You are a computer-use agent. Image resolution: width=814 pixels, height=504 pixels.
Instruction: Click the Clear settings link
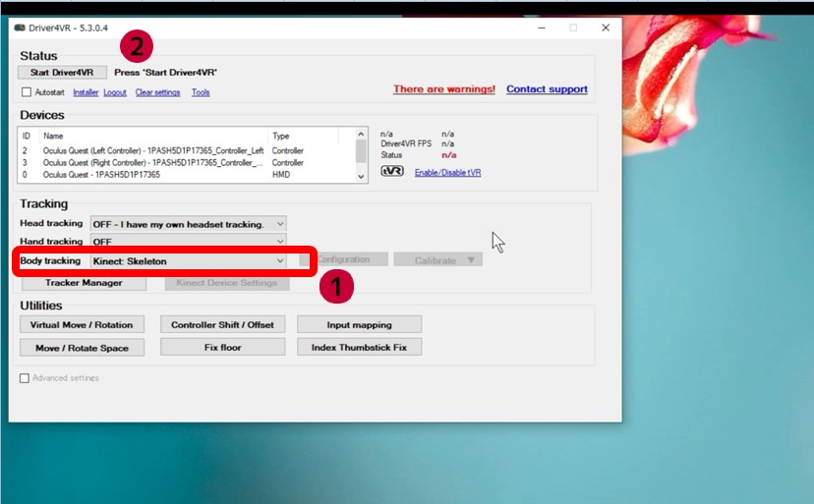(x=158, y=92)
